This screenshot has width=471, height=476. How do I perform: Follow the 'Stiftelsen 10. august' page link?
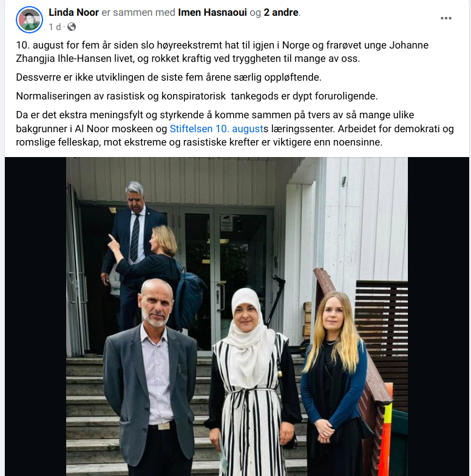[216, 129]
